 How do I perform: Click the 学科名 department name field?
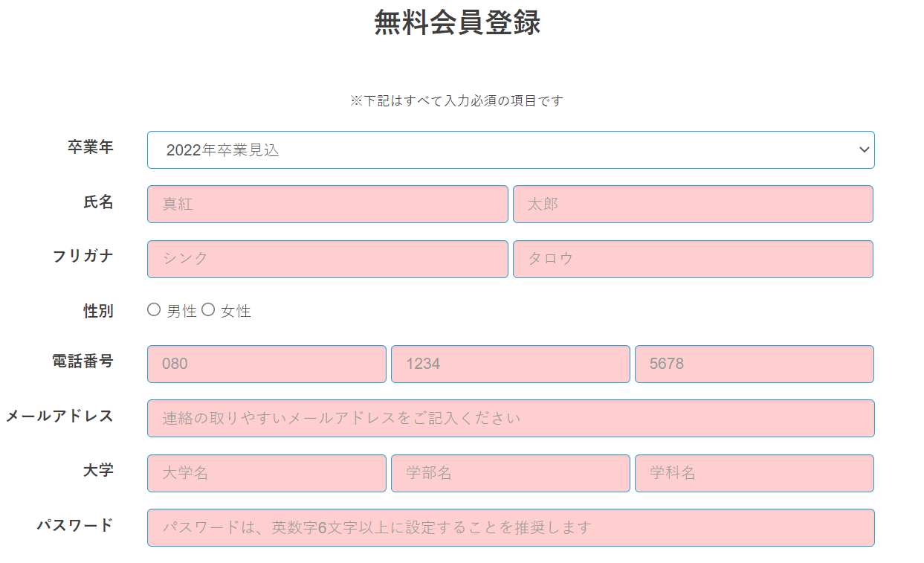754,473
